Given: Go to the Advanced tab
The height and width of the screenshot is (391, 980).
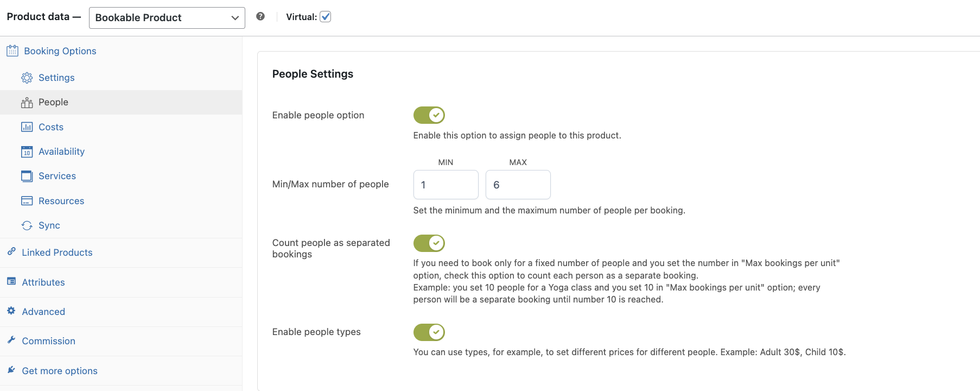Looking at the screenshot, I should pyautogui.click(x=43, y=312).
